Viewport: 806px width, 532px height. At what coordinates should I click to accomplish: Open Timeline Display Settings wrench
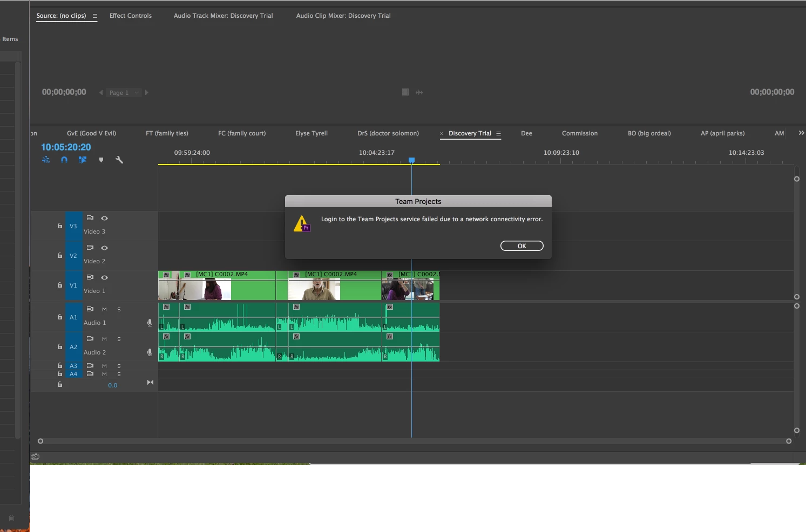119,160
